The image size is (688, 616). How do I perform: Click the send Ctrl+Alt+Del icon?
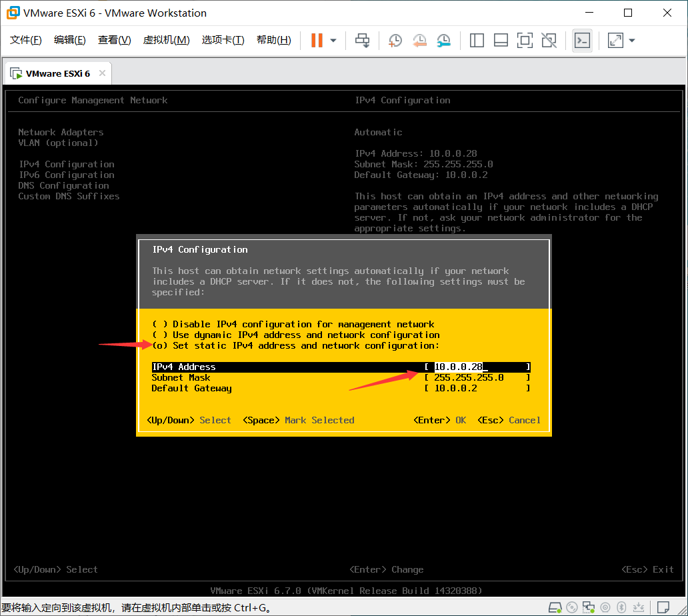[363, 41]
